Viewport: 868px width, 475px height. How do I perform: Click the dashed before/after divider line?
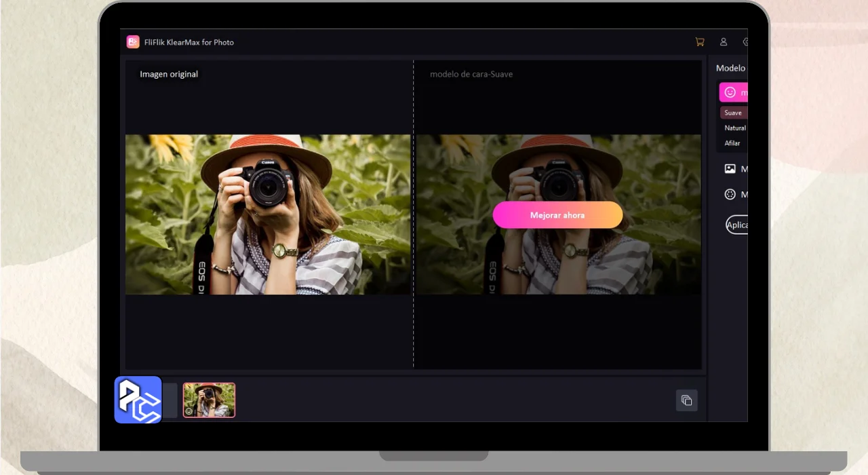coord(414,326)
